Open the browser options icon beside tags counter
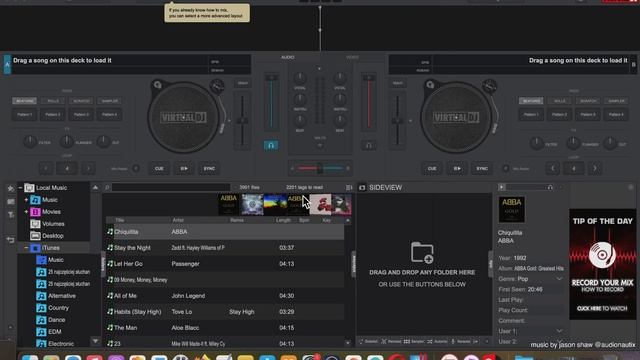The width and height of the screenshot is (640, 360). tap(349, 187)
